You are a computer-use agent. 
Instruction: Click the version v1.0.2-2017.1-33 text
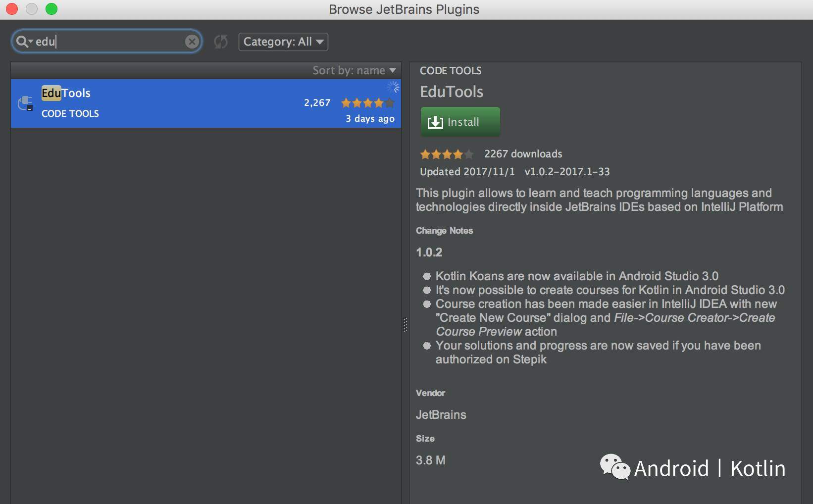(x=567, y=172)
